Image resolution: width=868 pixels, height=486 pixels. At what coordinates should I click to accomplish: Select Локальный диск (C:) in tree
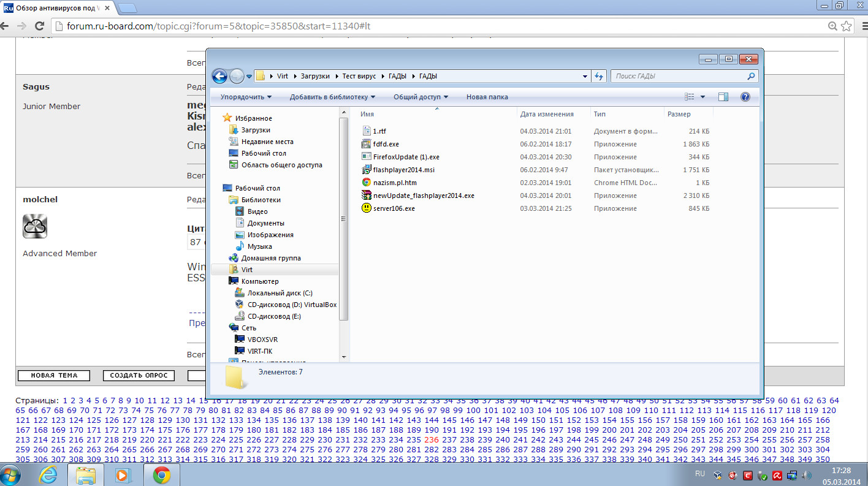tap(280, 293)
